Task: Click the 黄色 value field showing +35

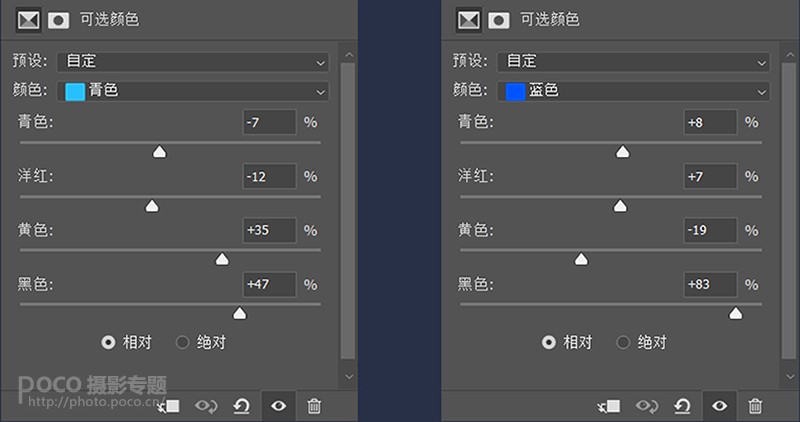Action: pos(269,230)
